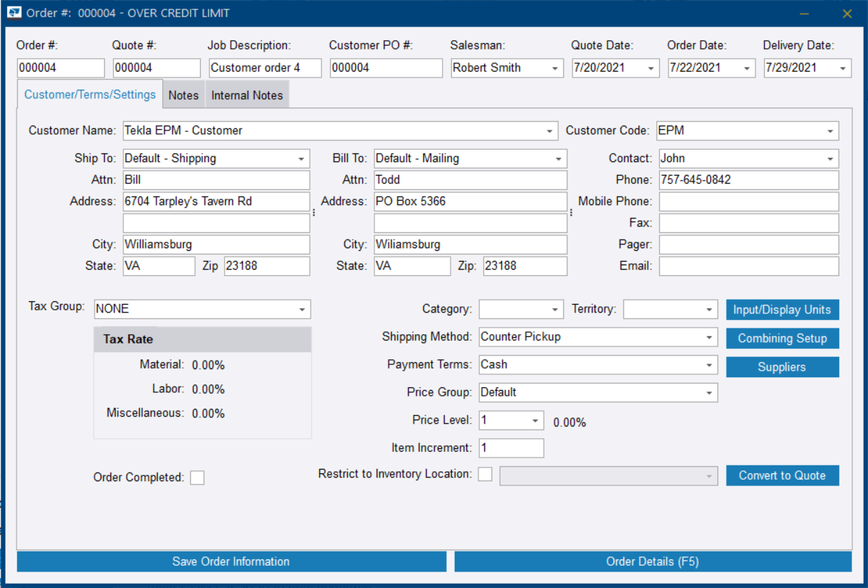Open the Tax Group dropdown
868x588 pixels.
pyautogui.click(x=302, y=309)
